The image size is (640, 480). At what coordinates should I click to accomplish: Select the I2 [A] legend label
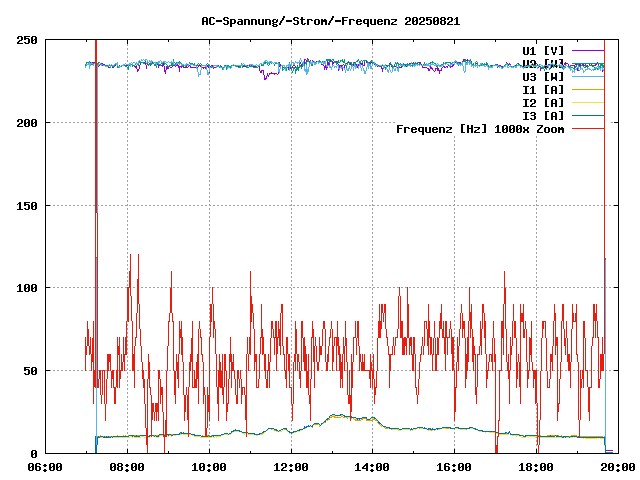543,102
